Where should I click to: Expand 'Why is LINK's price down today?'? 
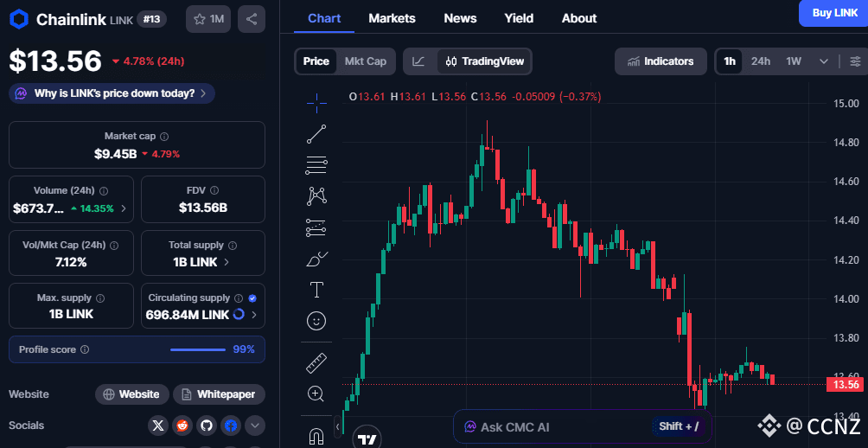coord(112,93)
